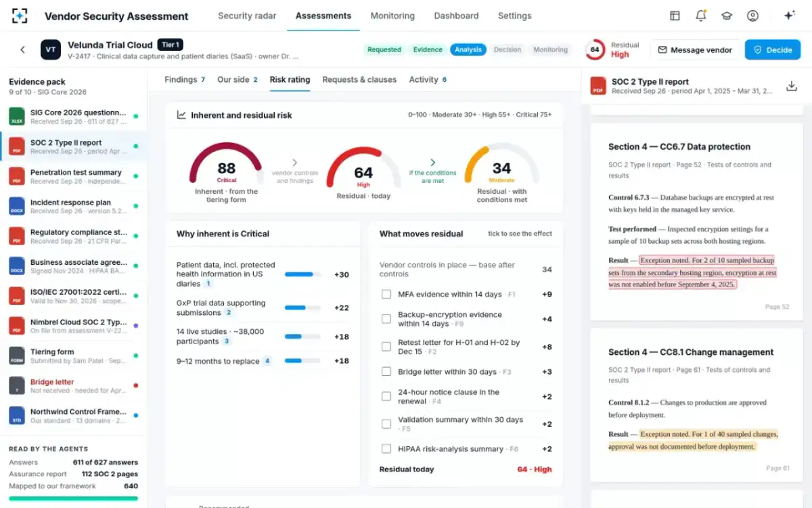Click reference 4 beside 9–12 months to replace

pos(267,361)
